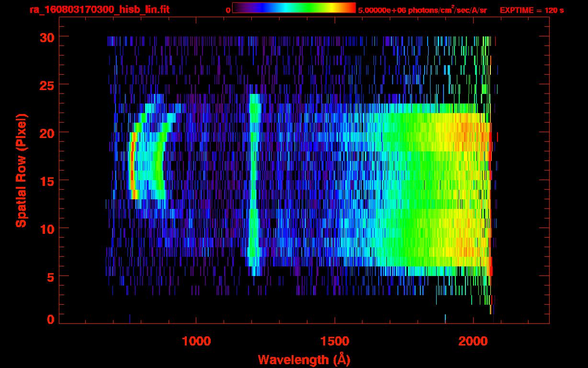Click the 5 spatial row tick label
The height and width of the screenshot is (368, 588).
pyautogui.click(x=50, y=276)
